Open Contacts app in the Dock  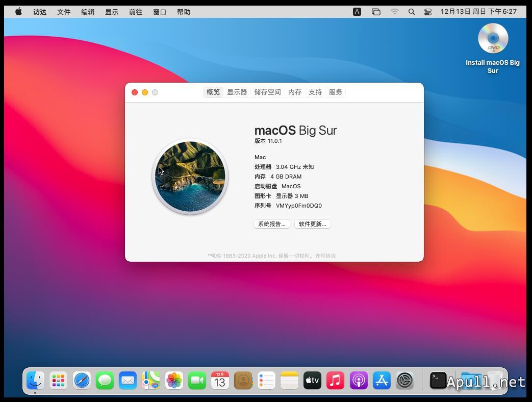tap(243, 380)
